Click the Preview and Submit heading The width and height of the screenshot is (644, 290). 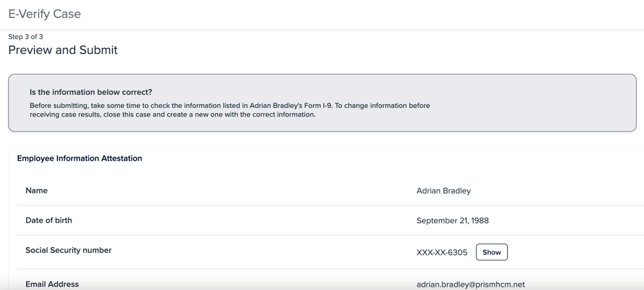(x=63, y=50)
